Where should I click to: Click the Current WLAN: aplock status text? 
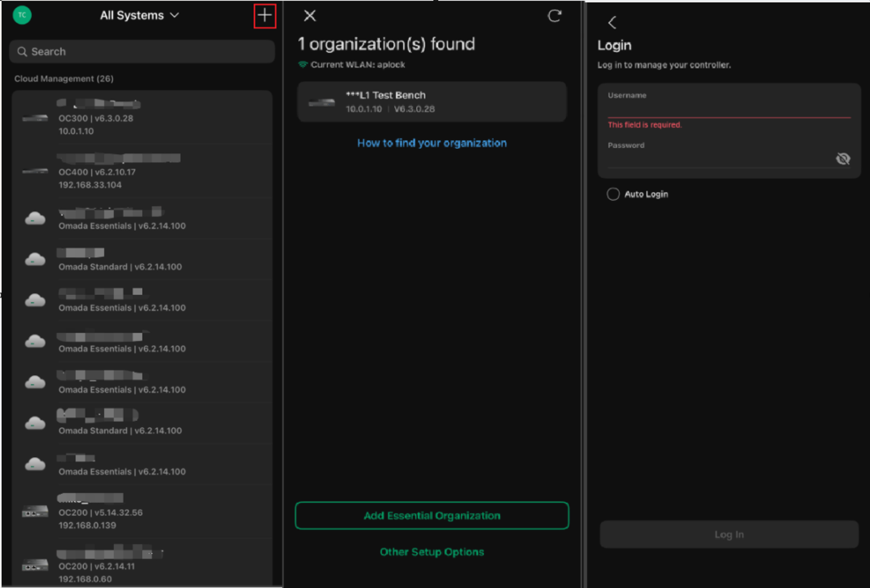357,64
